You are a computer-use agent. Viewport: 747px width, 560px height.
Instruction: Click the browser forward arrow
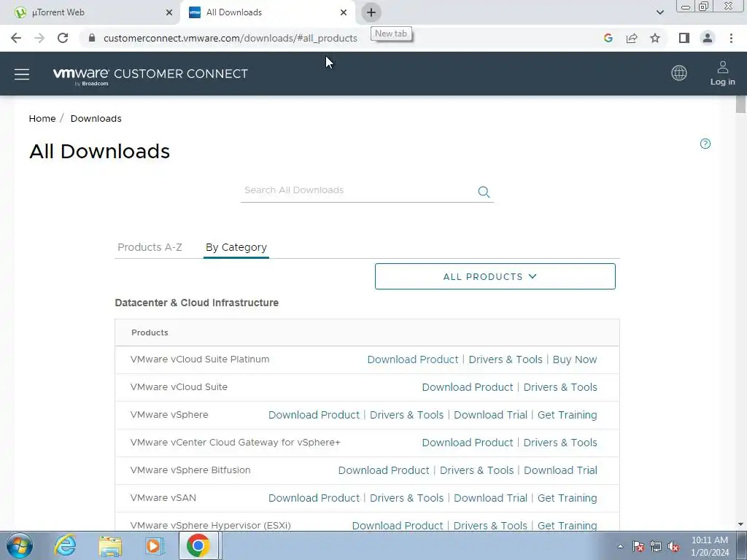click(39, 38)
